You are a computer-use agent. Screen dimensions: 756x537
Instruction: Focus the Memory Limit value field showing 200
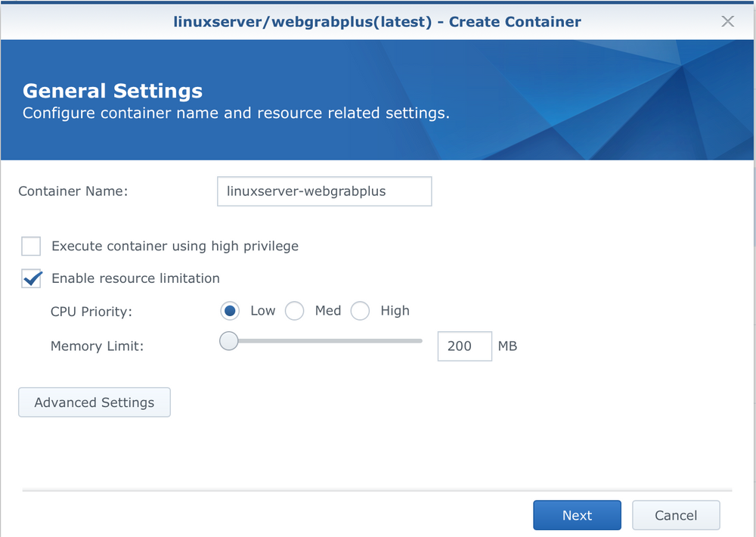464,346
